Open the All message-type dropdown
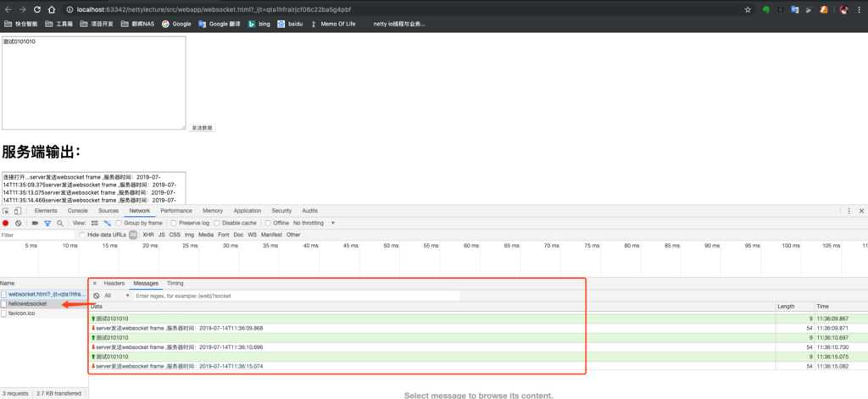Viewport: 868px width, 399px height. click(x=117, y=296)
